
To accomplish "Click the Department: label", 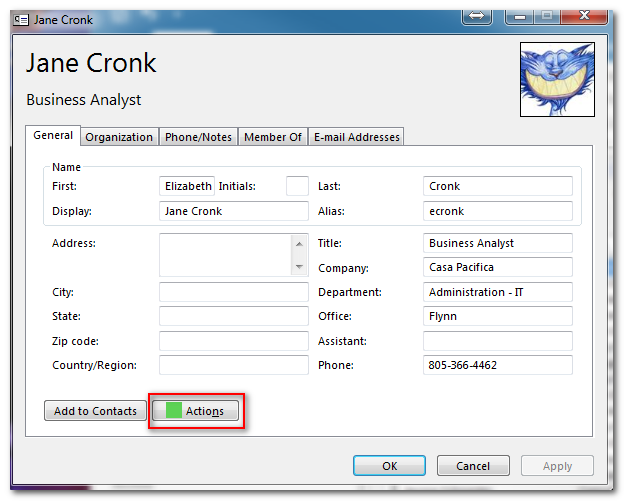I will tap(350, 292).
